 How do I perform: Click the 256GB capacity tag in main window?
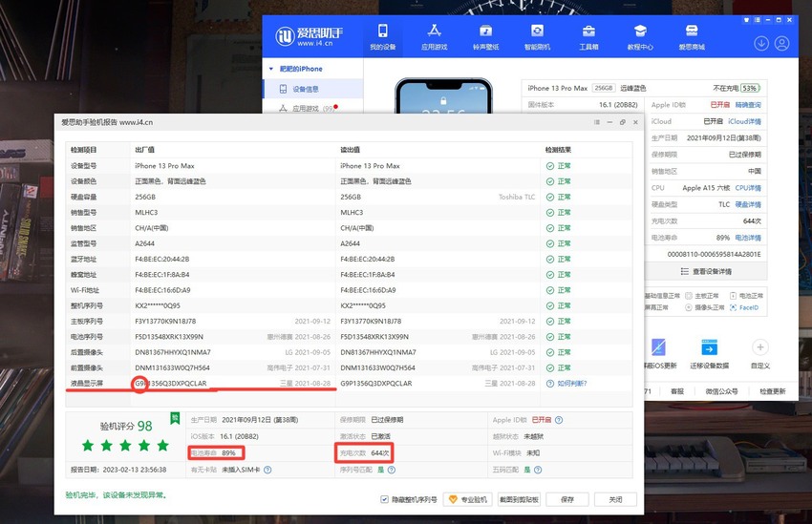(604, 88)
